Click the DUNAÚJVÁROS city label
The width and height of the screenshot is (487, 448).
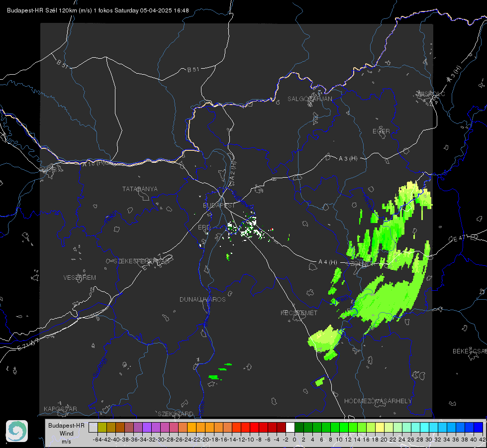pyautogui.click(x=202, y=299)
